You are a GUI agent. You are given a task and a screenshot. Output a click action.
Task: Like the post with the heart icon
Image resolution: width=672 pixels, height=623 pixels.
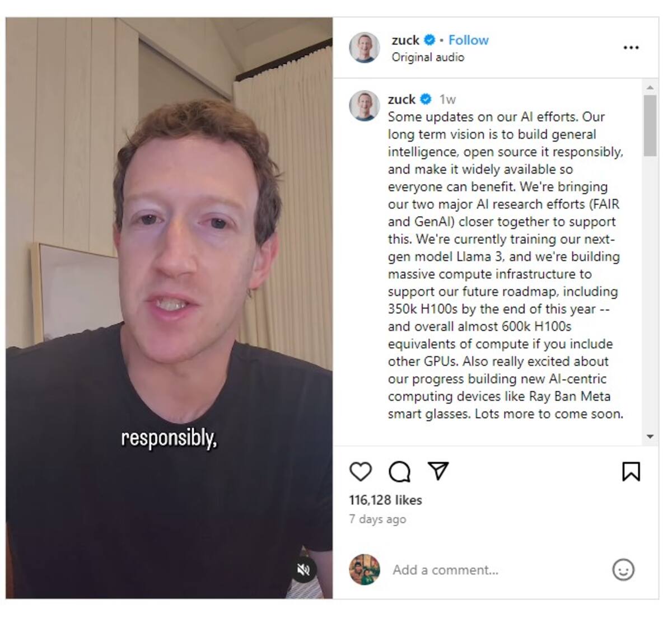click(x=360, y=471)
